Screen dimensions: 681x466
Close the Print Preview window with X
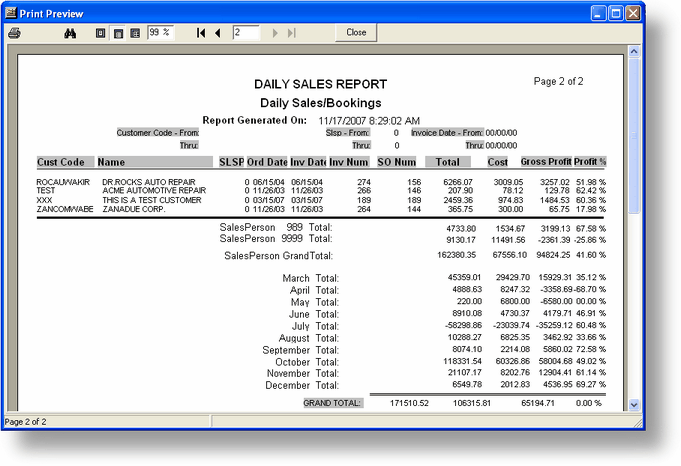click(633, 13)
